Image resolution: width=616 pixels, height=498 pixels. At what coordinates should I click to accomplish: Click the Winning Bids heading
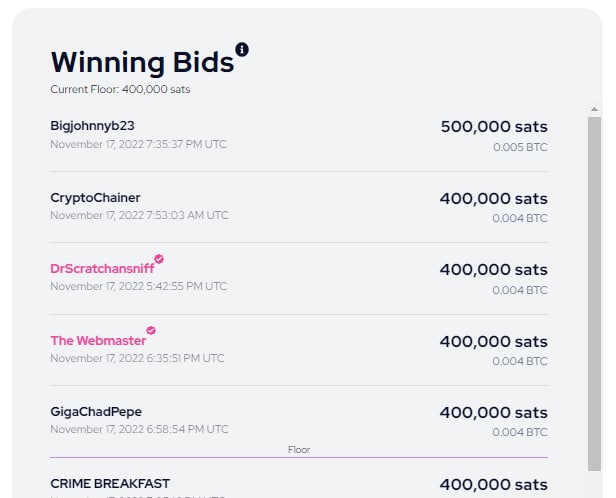142,62
